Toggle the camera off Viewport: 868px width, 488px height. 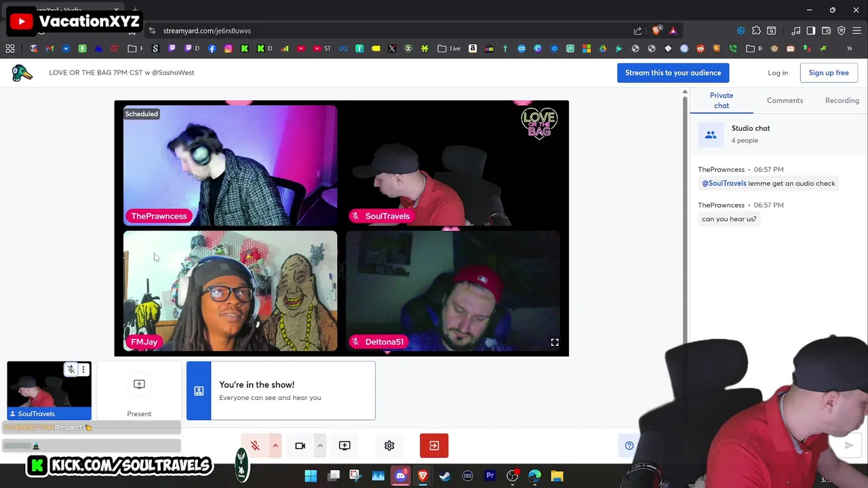pyautogui.click(x=300, y=445)
